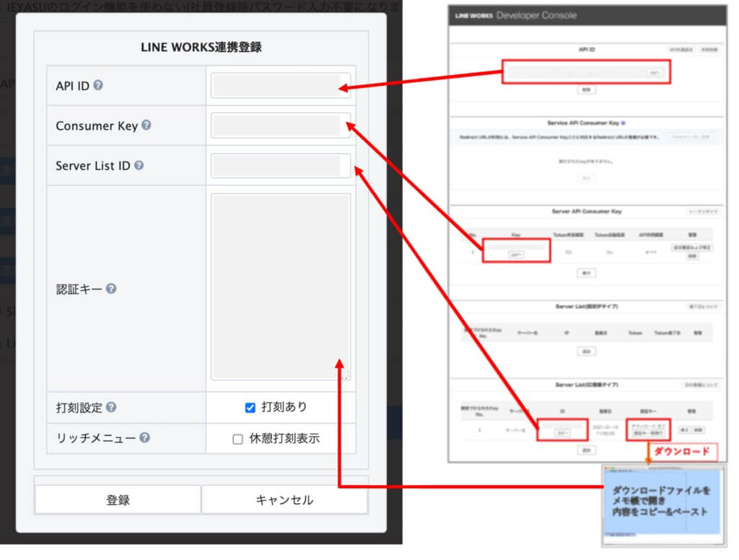Click the help icon beside リッチメニュー
The image size is (739, 560).
click(145, 437)
